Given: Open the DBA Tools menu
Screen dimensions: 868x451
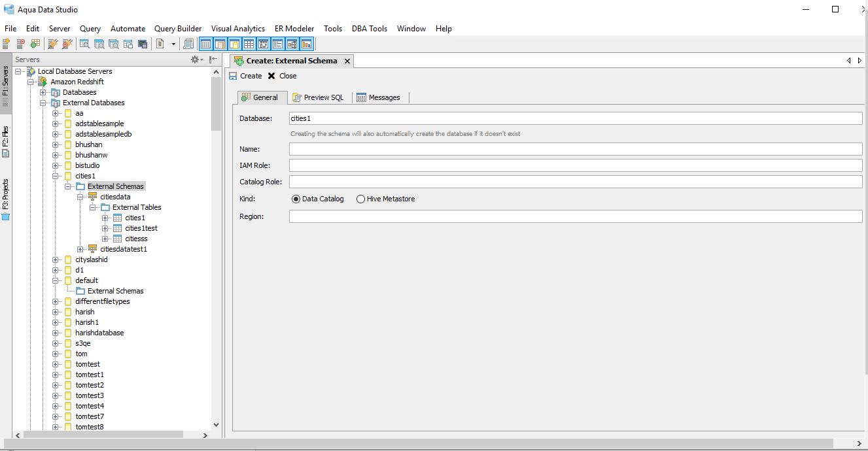Looking at the screenshot, I should [370, 29].
